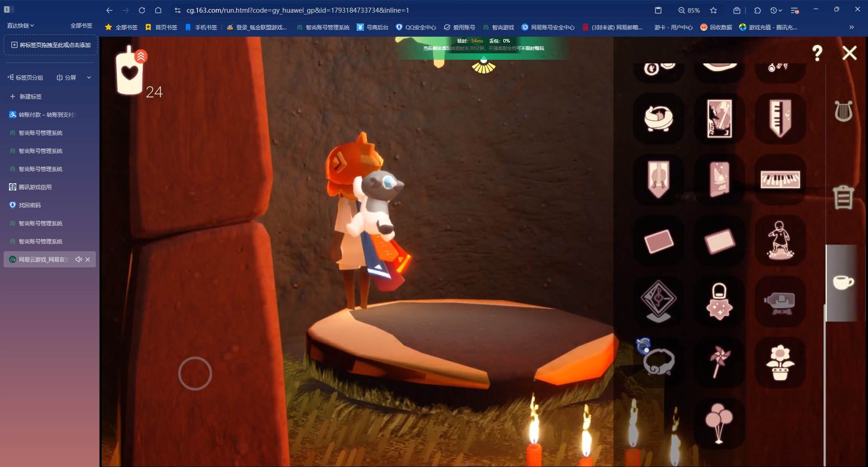Select the music sheet diamond icon
This screenshot has height=467, width=868.
pos(658,301)
